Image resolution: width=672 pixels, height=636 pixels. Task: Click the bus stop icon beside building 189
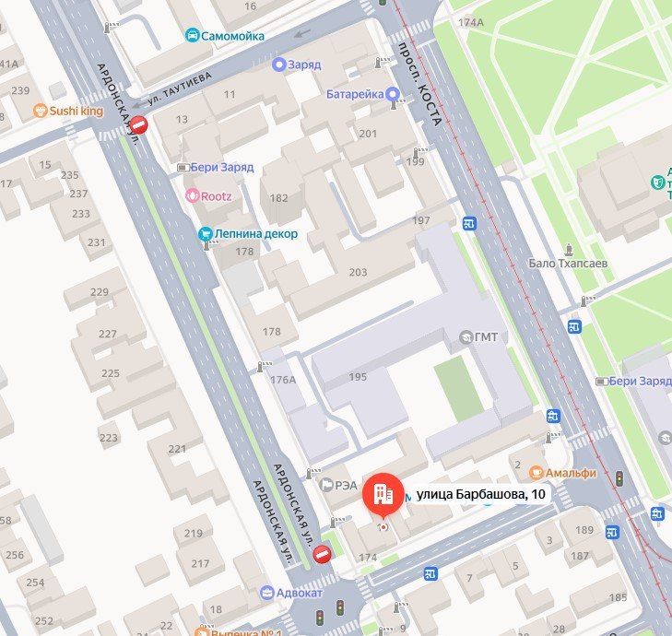point(612,532)
